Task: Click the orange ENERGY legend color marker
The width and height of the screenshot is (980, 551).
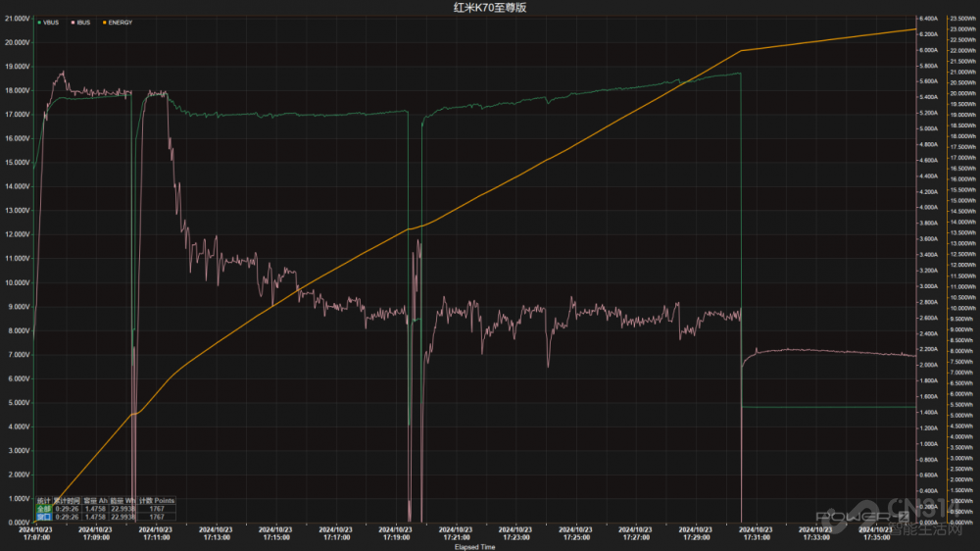Action: click(105, 23)
